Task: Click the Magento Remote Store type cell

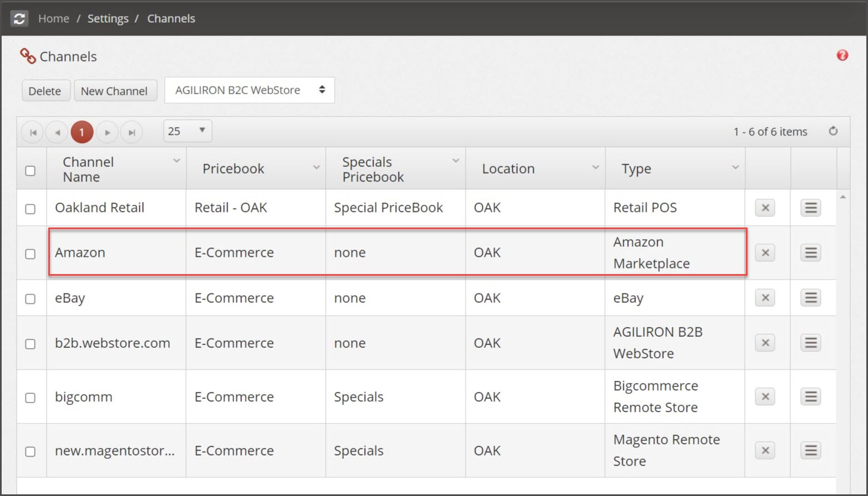Action: click(x=674, y=451)
